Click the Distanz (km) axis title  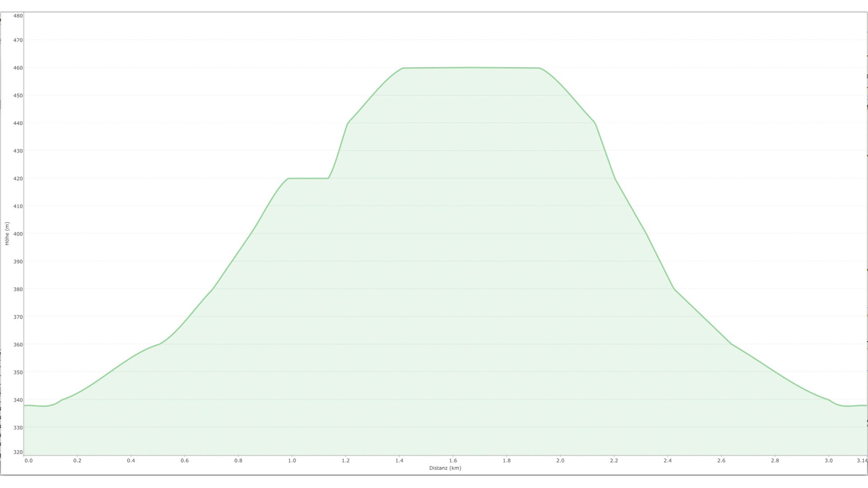point(445,468)
